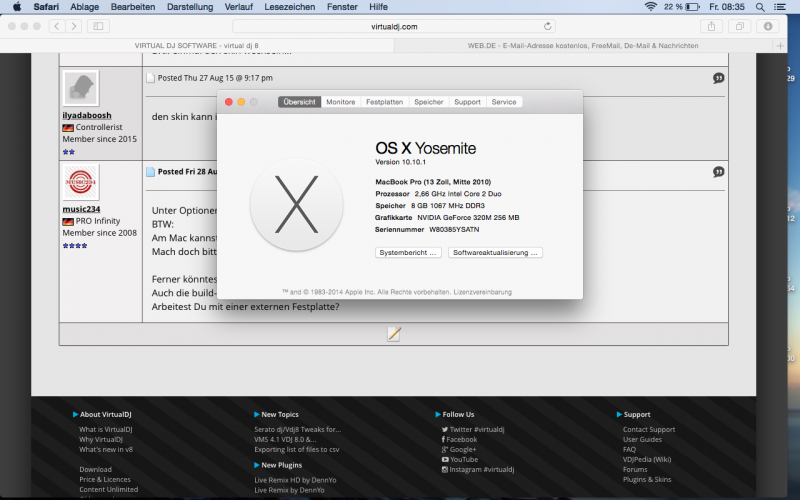Click the reload icon in address bar
The width and height of the screenshot is (800, 500).
tap(548, 26)
